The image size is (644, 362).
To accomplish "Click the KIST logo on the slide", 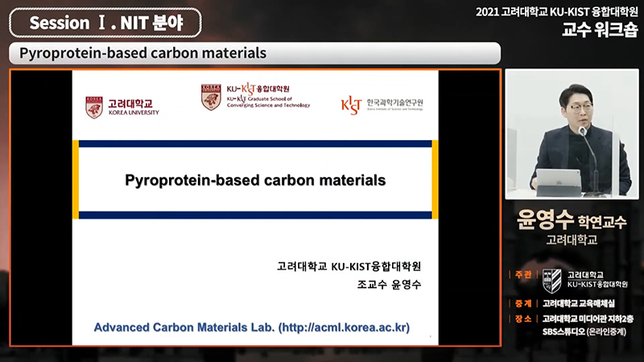I will tap(382, 105).
